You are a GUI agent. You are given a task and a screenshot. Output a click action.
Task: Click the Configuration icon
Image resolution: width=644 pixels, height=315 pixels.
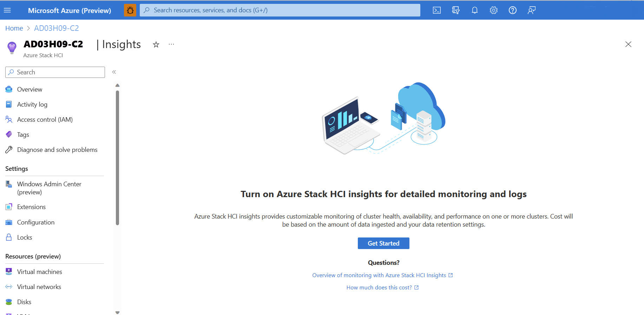[9, 222]
